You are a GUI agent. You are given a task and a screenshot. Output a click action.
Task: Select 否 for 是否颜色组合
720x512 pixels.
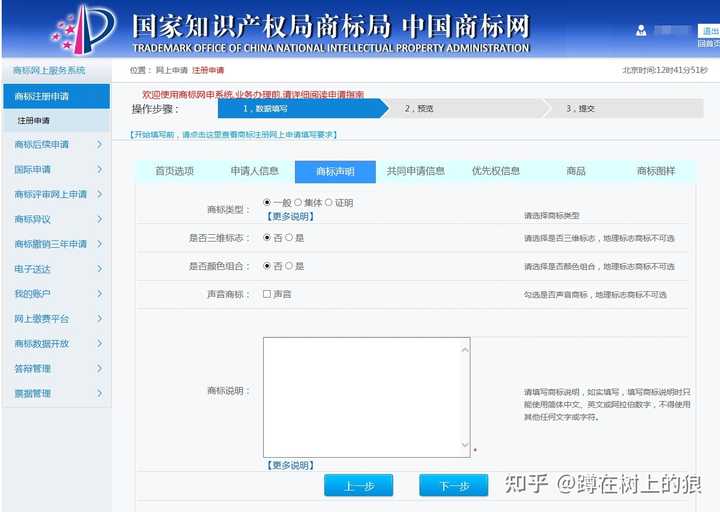[267, 265]
